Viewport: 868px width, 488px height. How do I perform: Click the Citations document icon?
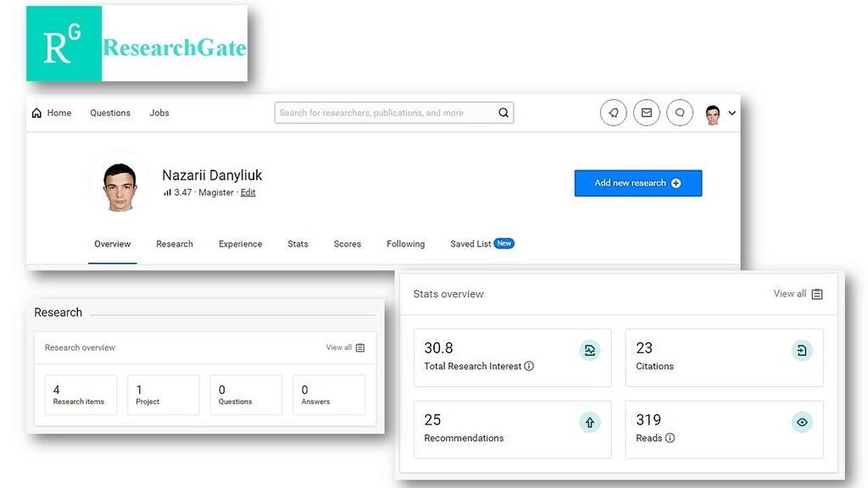(802, 350)
